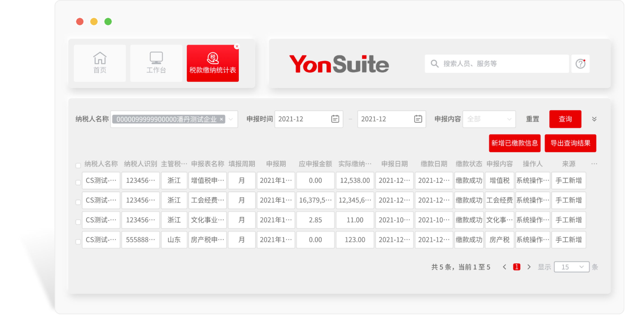
Task: Click the help question mark icon
Action: tap(580, 64)
